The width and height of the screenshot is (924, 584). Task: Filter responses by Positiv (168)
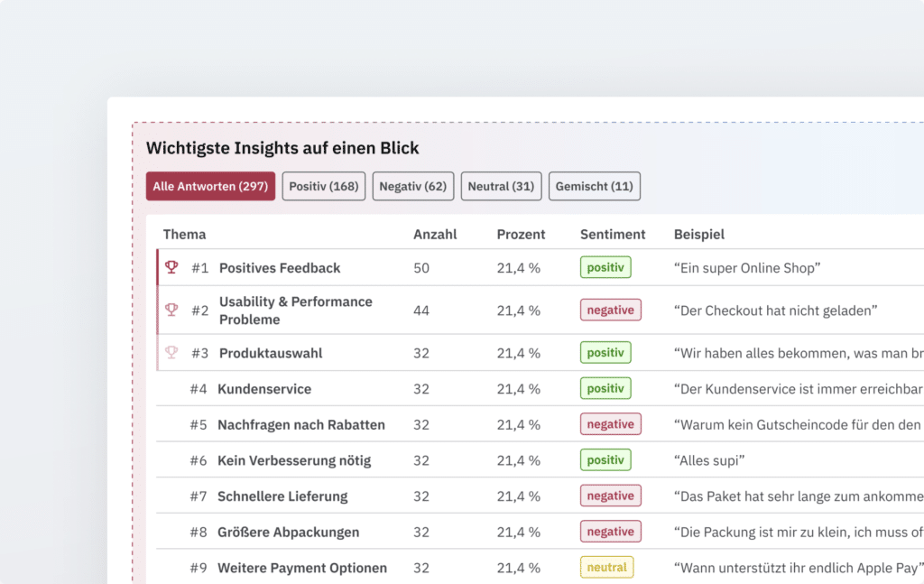point(324,187)
